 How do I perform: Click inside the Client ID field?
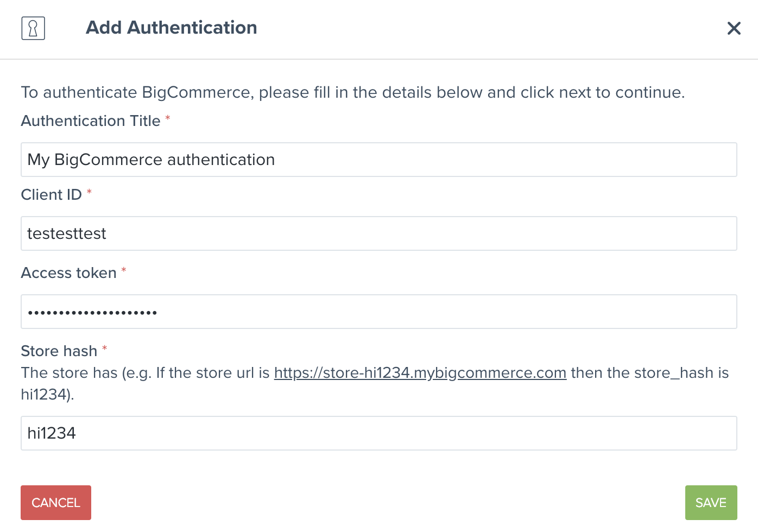pos(378,233)
